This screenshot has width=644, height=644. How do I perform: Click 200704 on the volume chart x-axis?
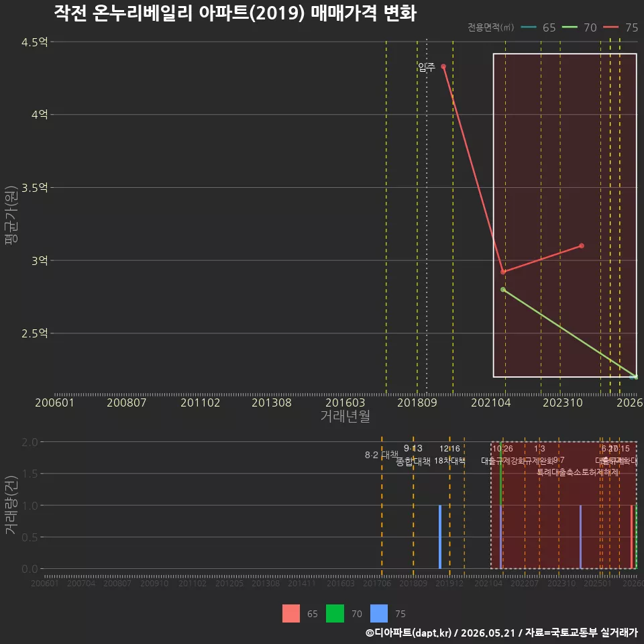pyautogui.click(x=81, y=583)
